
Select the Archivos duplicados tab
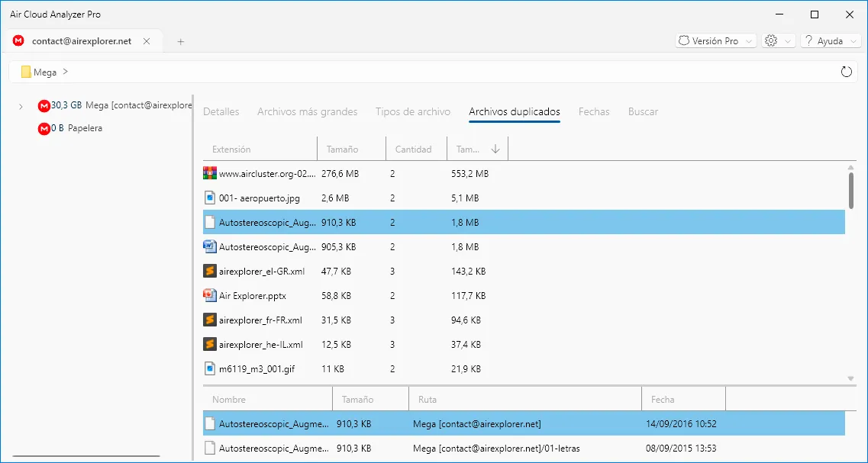(515, 111)
